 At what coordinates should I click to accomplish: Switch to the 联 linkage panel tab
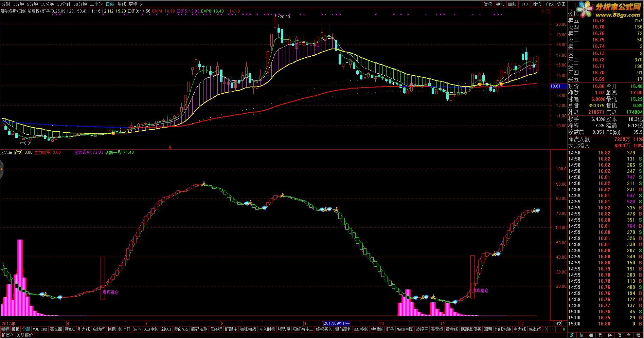click(x=610, y=335)
